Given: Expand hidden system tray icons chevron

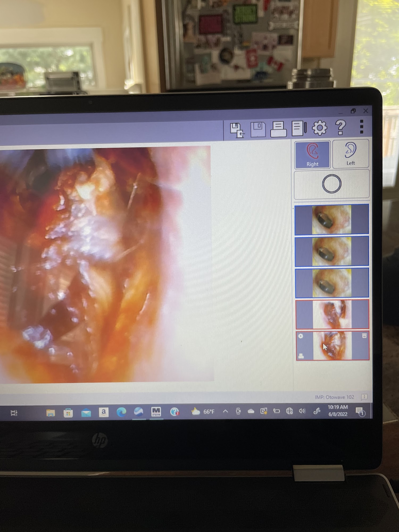Looking at the screenshot, I should pyautogui.click(x=225, y=411).
